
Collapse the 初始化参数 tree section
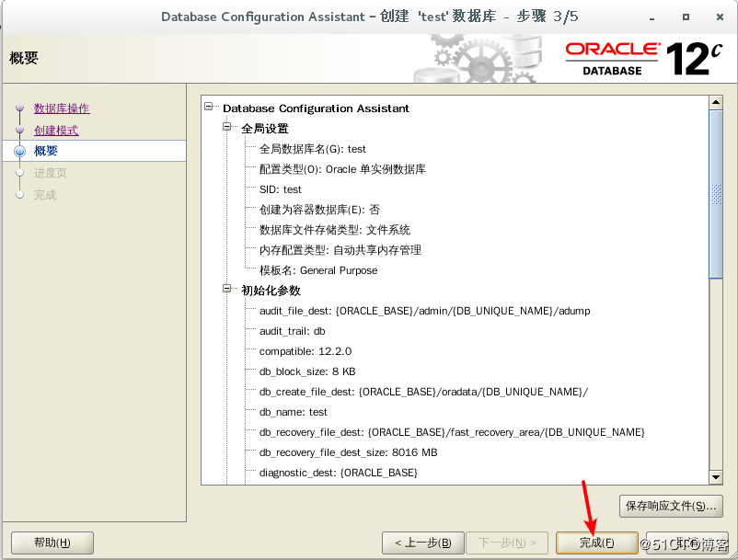coord(227,289)
